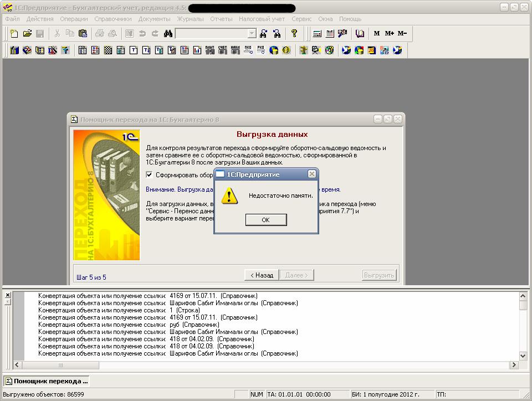Image resolution: width=532 pixels, height=401 pixels.
Task: Click the Open file toolbar icon
Action: [27, 33]
